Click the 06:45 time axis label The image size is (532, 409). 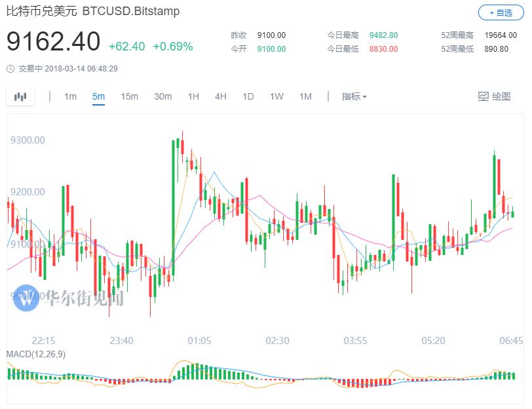coord(511,340)
